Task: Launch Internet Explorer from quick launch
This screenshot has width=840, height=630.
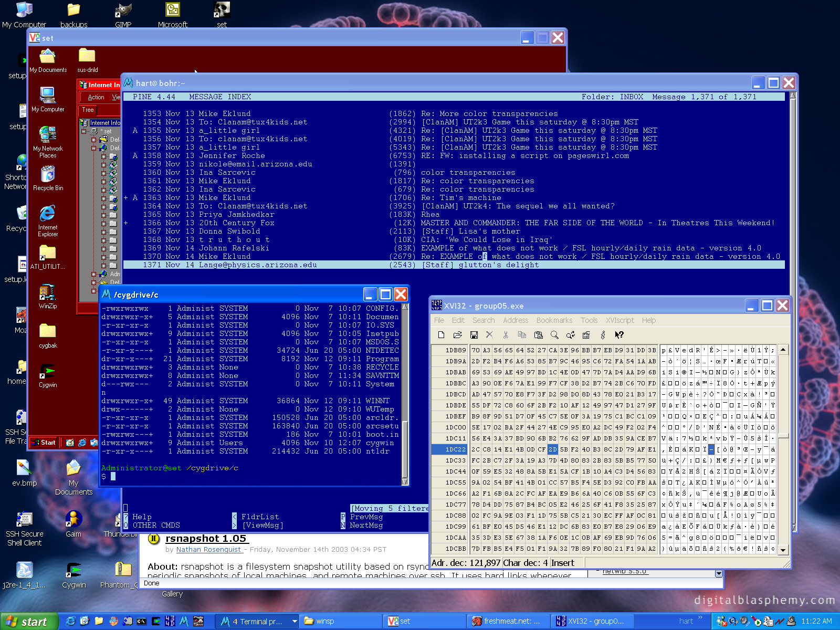Action: [x=71, y=621]
